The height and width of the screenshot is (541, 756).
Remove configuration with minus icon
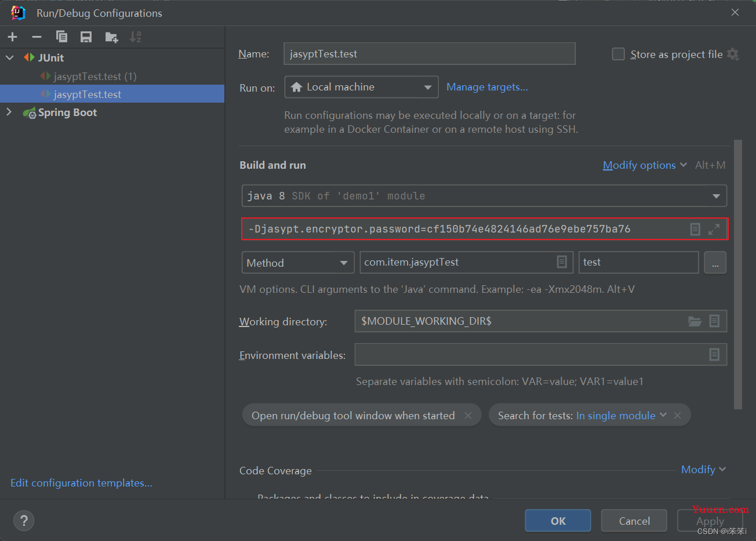37,37
